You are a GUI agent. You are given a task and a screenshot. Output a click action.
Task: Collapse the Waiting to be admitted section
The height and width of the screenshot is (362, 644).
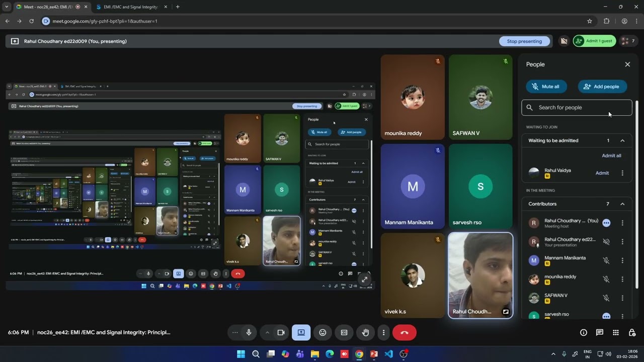pos(622,141)
